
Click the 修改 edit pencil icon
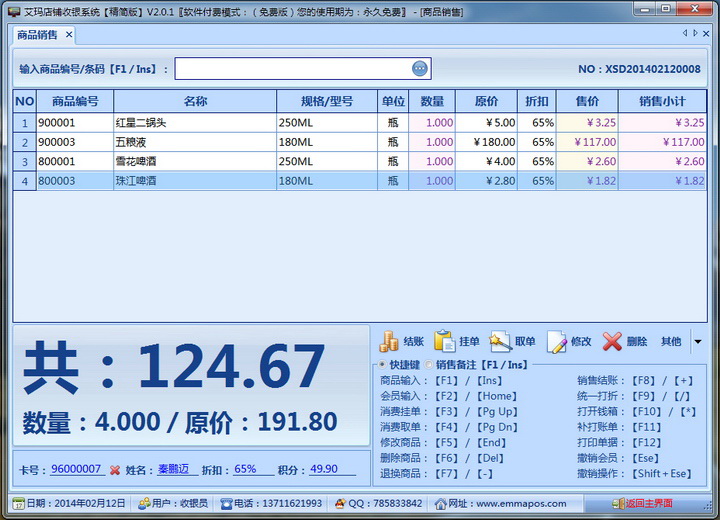coord(557,342)
